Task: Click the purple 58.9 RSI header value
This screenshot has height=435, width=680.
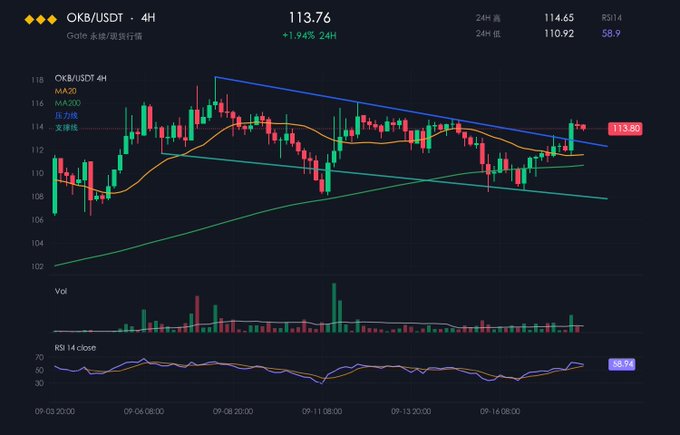Action: tap(611, 33)
